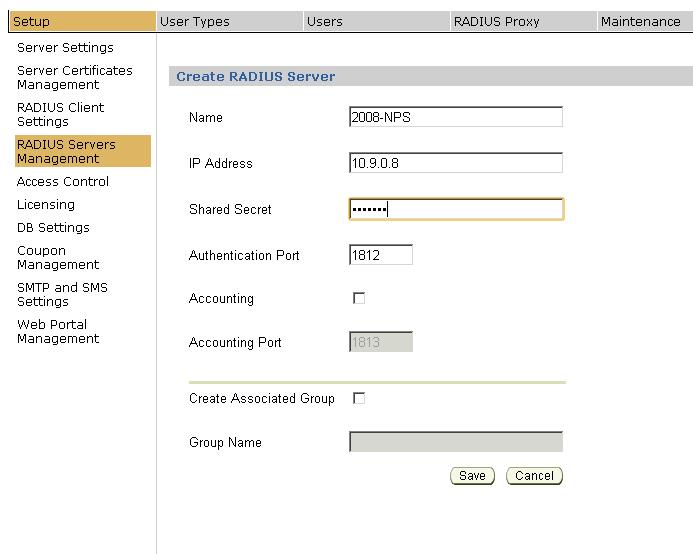Go to the RADIUS Proxy tab
The height and width of the screenshot is (554, 693).
click(x=523, y=21)
